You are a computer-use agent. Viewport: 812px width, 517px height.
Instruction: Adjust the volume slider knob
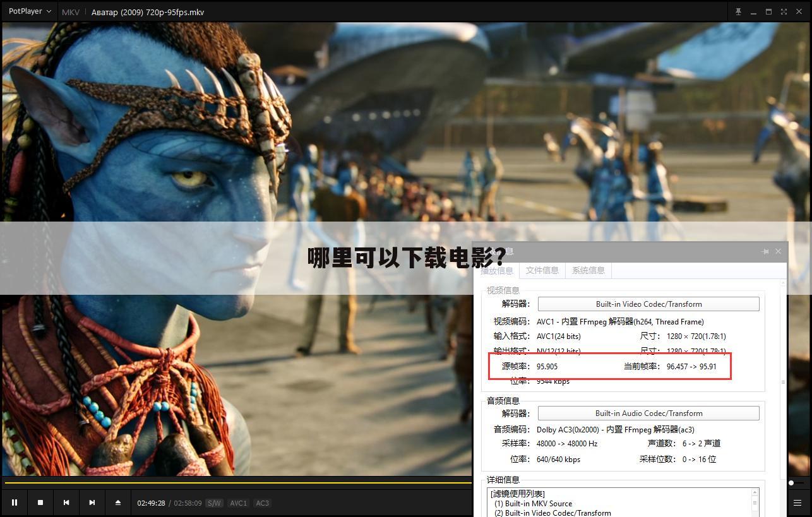click(x=791, y=483)
